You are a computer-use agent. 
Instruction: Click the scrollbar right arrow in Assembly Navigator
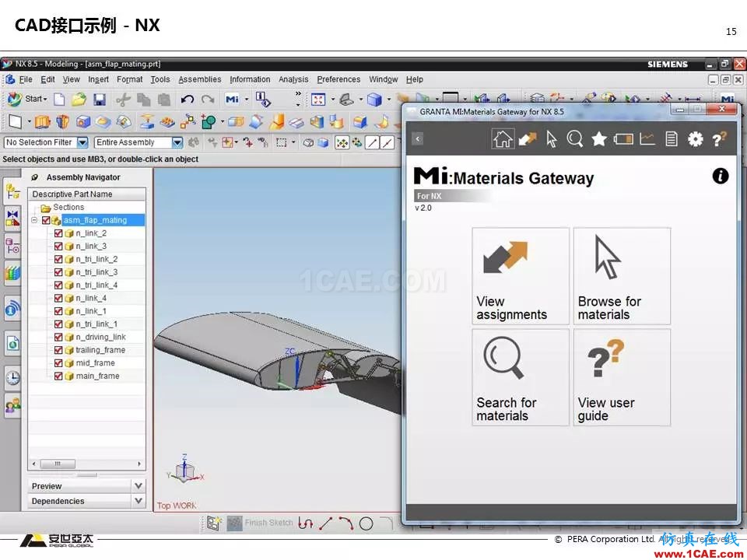coord(139,464)
